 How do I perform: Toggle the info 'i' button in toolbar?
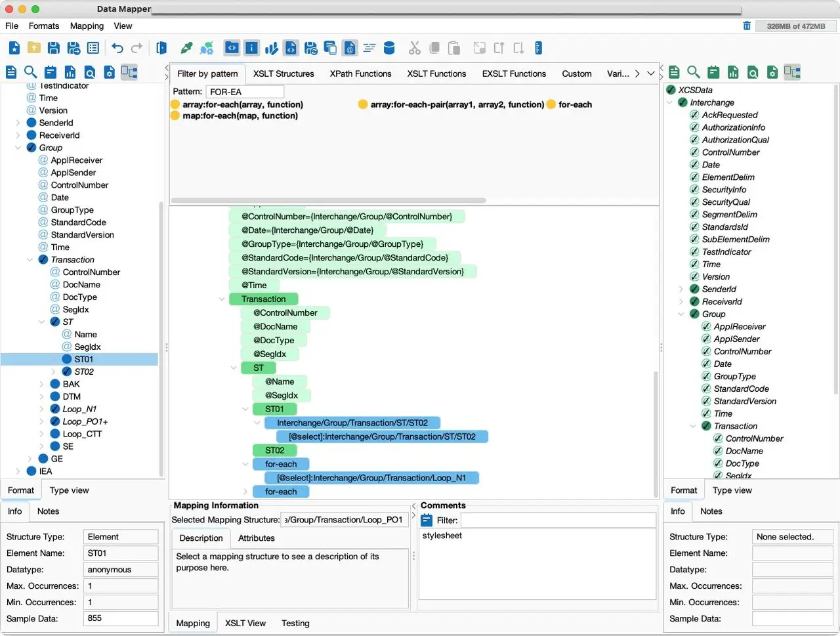(x=251, y=48)
